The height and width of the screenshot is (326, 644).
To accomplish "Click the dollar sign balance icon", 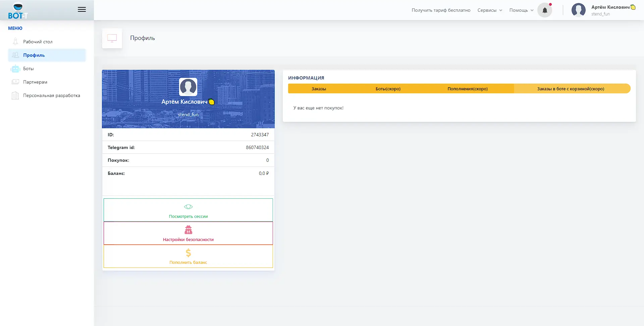I will [x=188, y=253].
